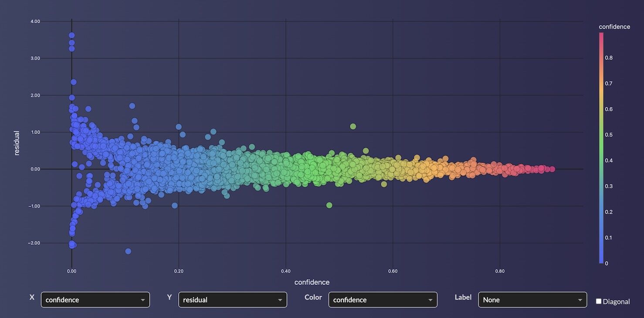Enable the Diagonal checkbox
Viewport: 644px width, 318px height.
coord(599,301)
